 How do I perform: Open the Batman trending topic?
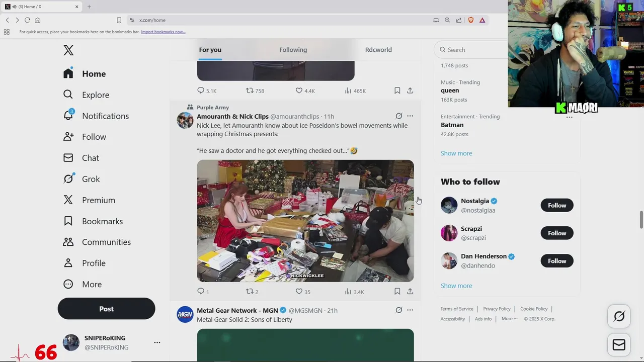pyautogui.click(x=452, y=125)
